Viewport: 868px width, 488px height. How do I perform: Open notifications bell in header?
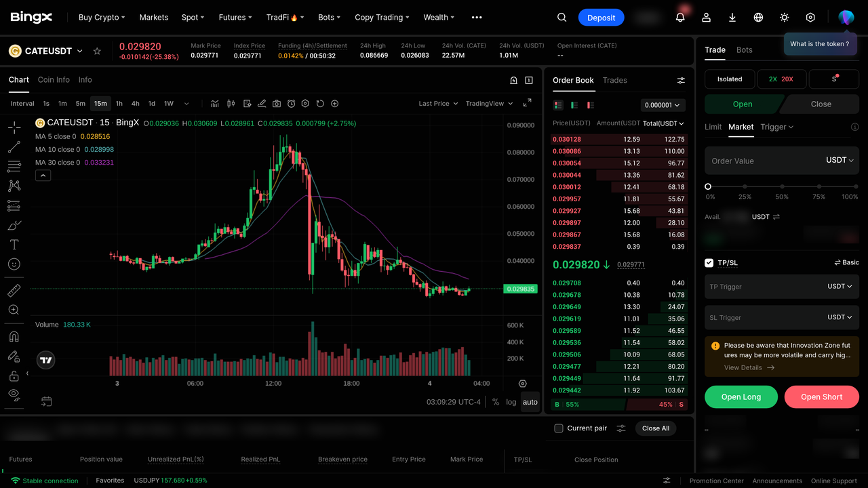coord(680,18)
